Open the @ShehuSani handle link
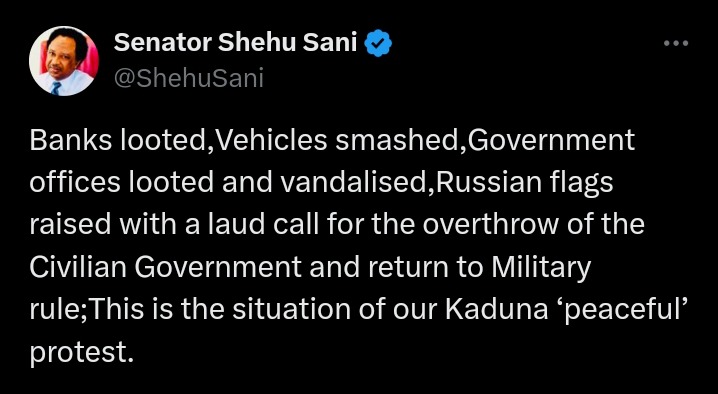Image resolution: width=718 pixels, height=394 pixels. pyautogui.click(x=189, y=78)
